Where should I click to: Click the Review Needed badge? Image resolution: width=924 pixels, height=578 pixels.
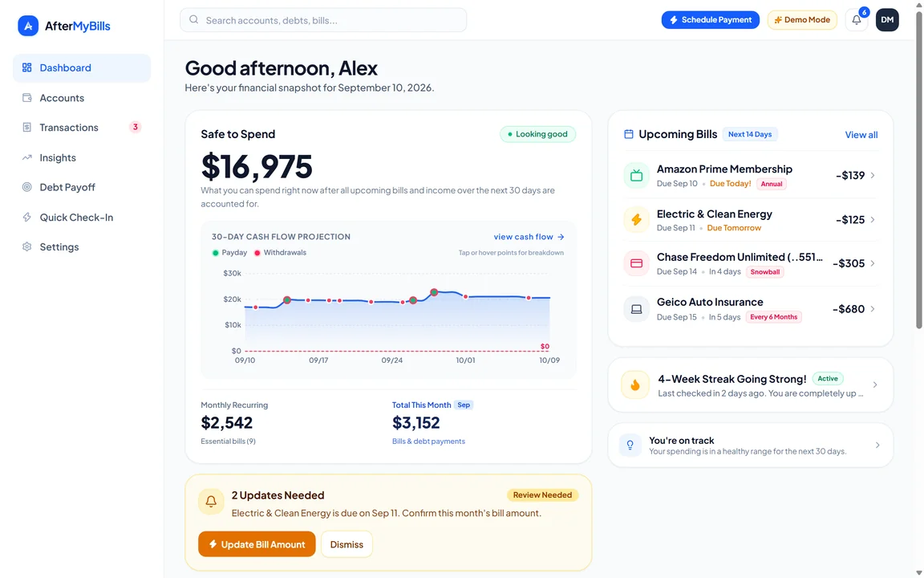[x=542, y=495]
